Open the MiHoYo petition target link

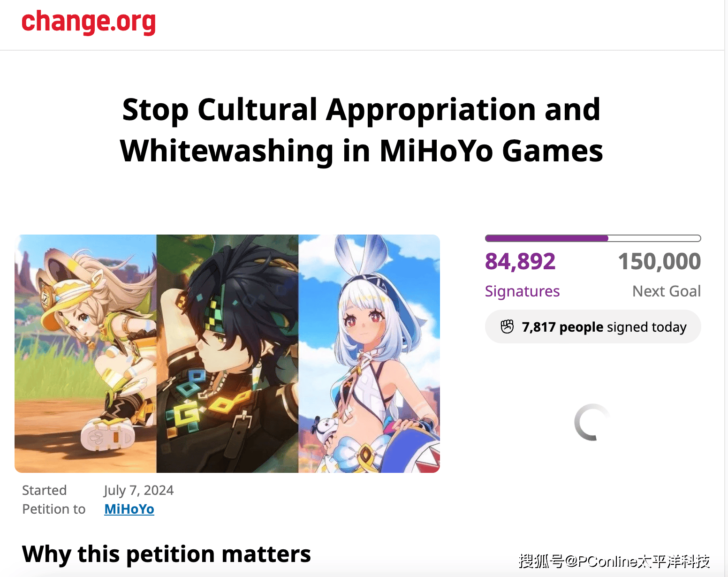point(129,509)
